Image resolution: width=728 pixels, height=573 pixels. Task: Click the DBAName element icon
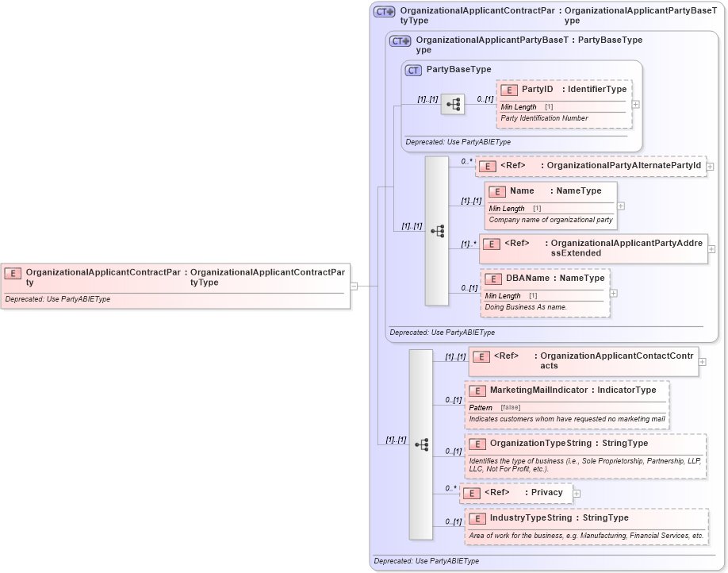click(492, 279)
